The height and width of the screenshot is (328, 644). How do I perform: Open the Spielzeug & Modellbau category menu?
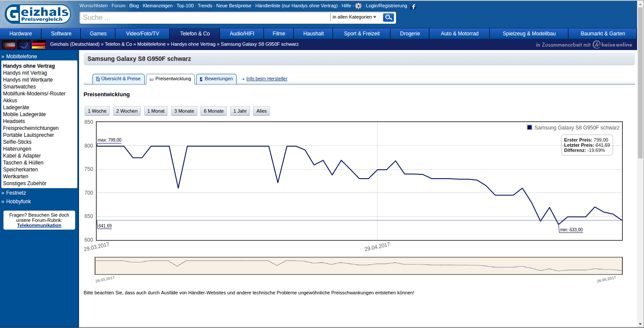coord(529,34)
